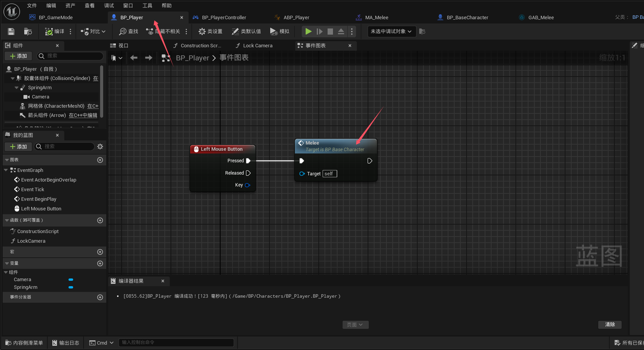Click 添加 in My Blueprint panel
644x350 pixels.
point(18,147)
